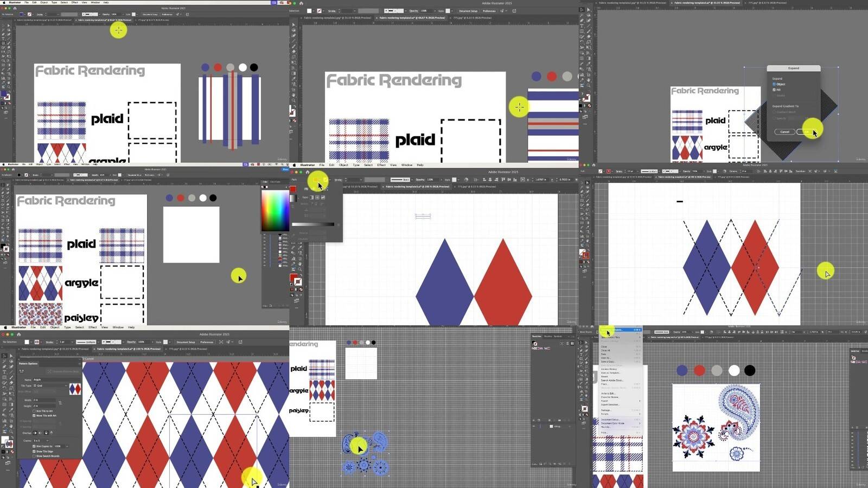Viewport: 868px width, 488px height.
Task: Select Rotate tool in Pattern Options window
Action: 4,388
